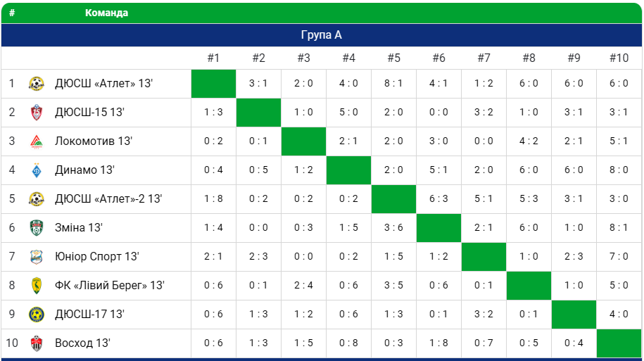Select the Група А header row
The height and width of the screenshot is (361, 644).
[x=322, y=35]
